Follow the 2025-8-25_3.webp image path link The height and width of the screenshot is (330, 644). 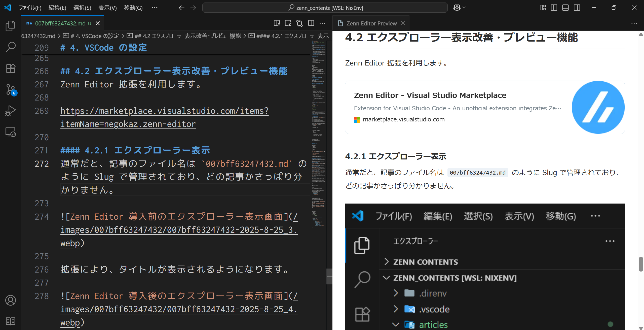coord(179,230)
